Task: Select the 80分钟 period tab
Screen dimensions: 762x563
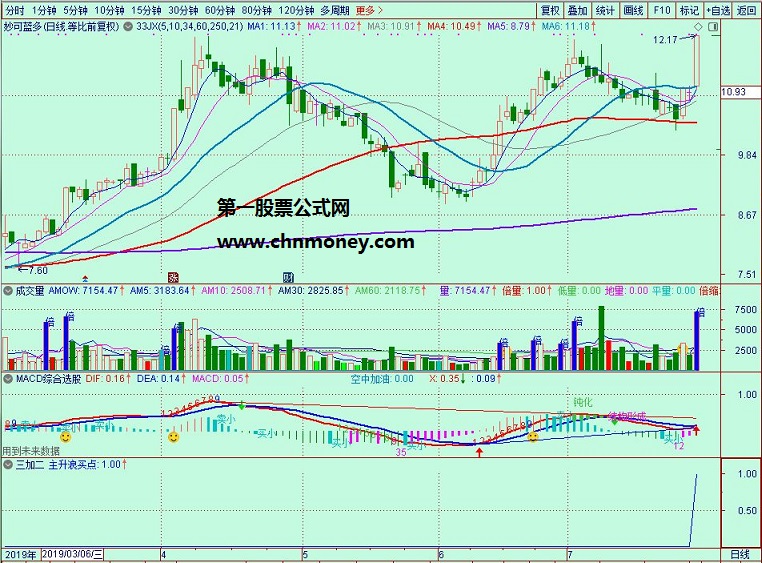Action: coord(257,10)
